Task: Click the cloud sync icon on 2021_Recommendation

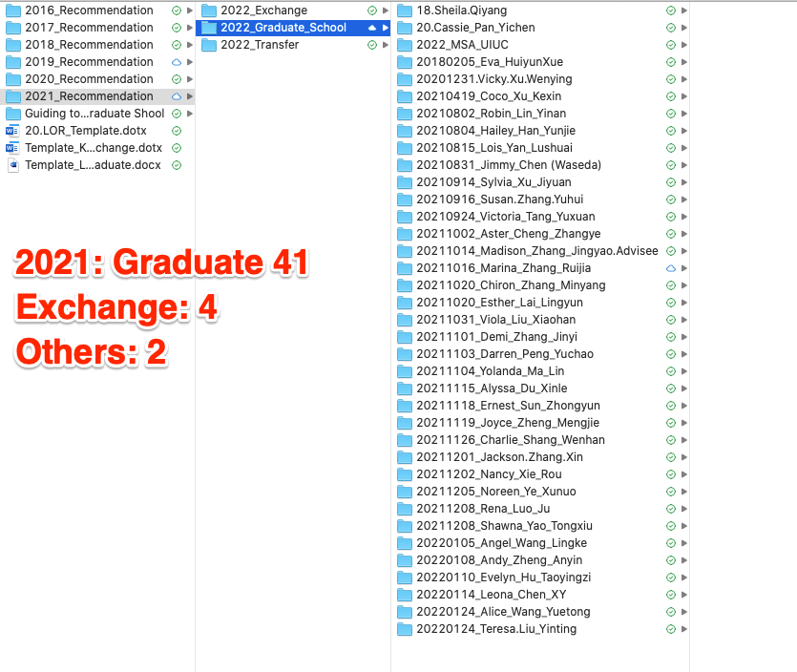Action: pyautogui.click(x=177, y=96)
